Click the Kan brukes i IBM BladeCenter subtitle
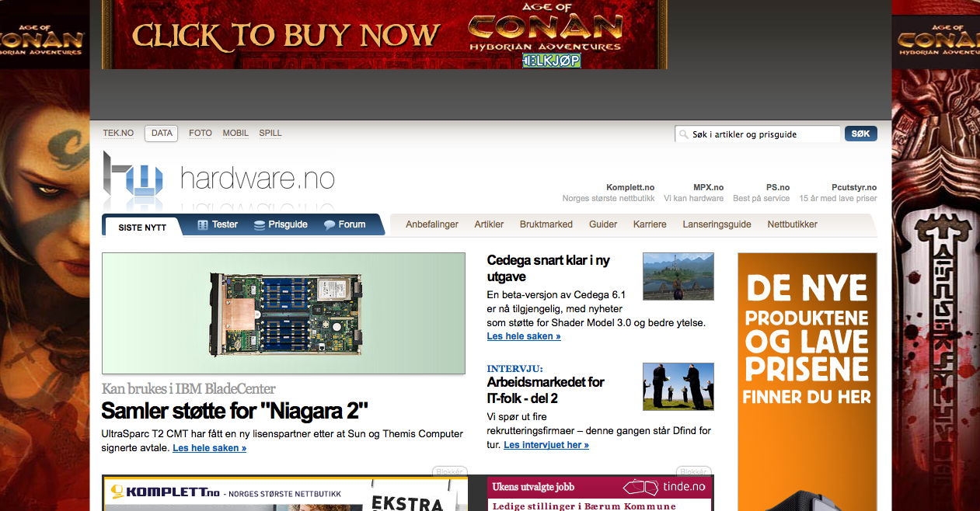 pyautogui.click(x=189, y=388)
